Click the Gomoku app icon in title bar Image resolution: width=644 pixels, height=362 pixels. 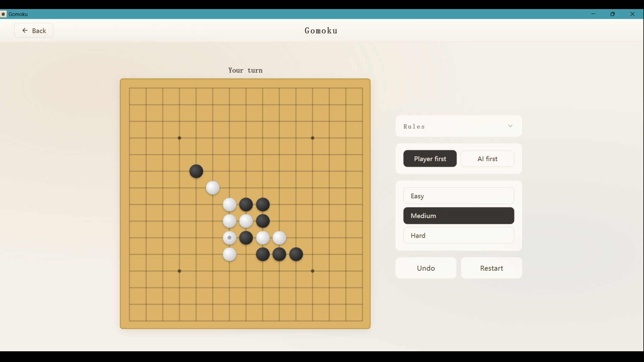3,14
